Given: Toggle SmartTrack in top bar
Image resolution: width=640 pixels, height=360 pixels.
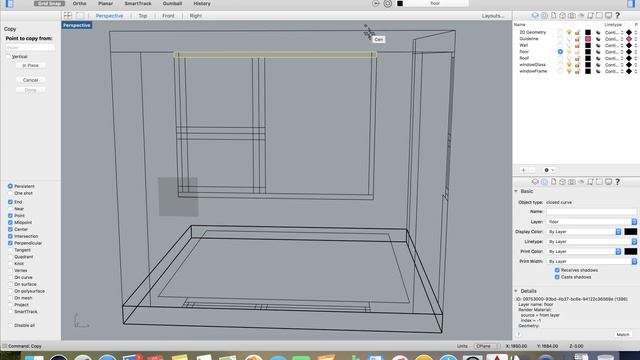Looking at the screenshot, I should pos(138,3).
